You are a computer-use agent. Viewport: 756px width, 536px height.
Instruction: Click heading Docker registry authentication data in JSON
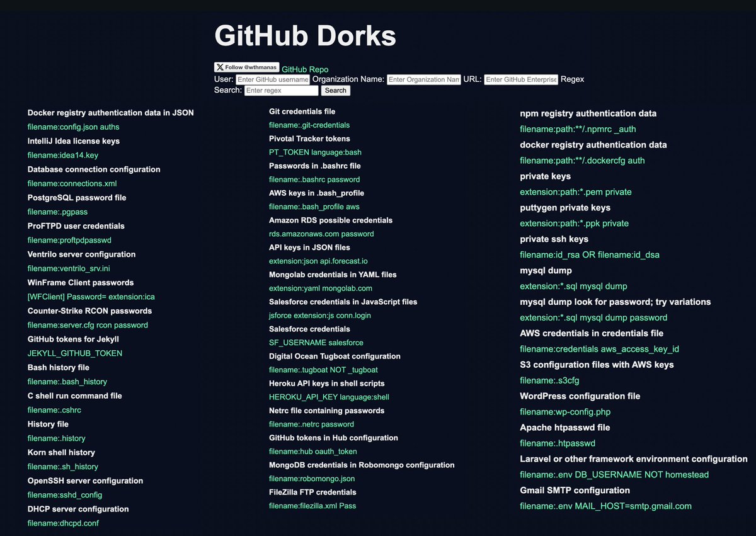111,113
